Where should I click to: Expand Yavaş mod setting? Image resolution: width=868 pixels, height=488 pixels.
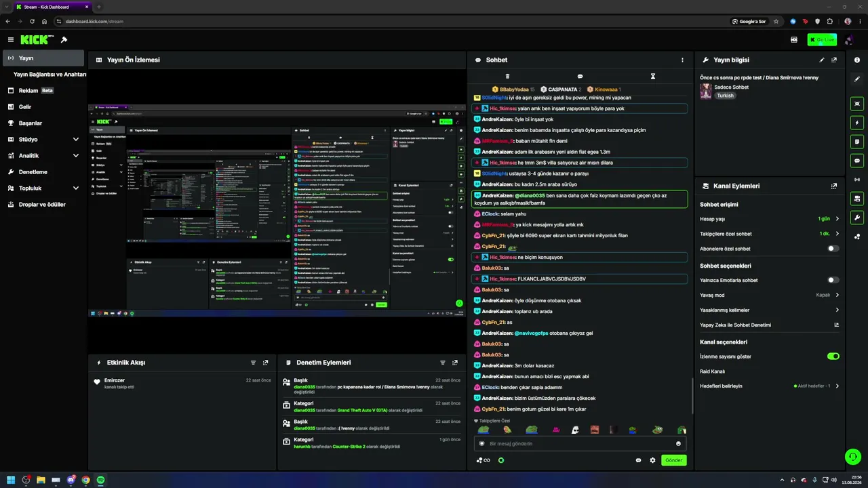[x=770, y=295]
